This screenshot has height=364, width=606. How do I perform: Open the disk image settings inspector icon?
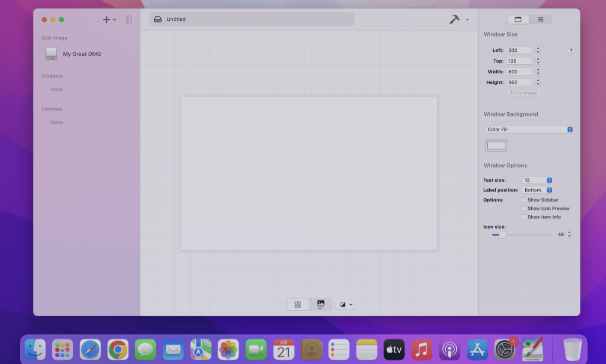pos(541,19)
